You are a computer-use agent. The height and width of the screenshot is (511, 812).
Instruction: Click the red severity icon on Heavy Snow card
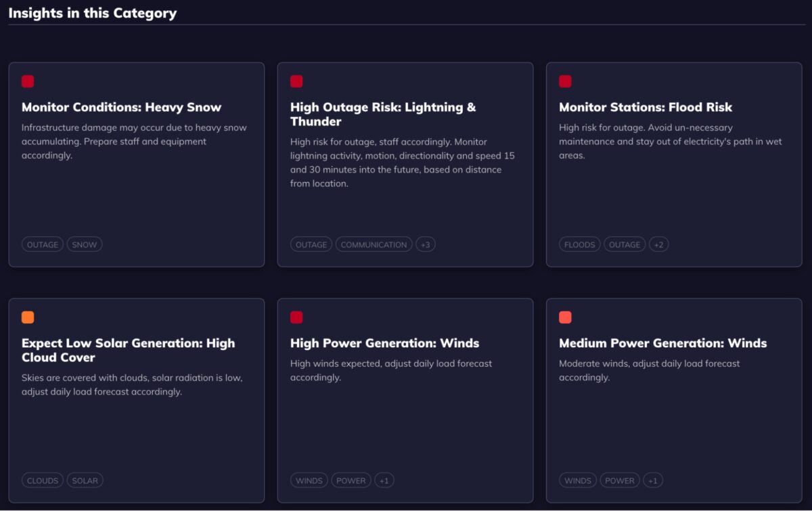click(x=28, y=81)
